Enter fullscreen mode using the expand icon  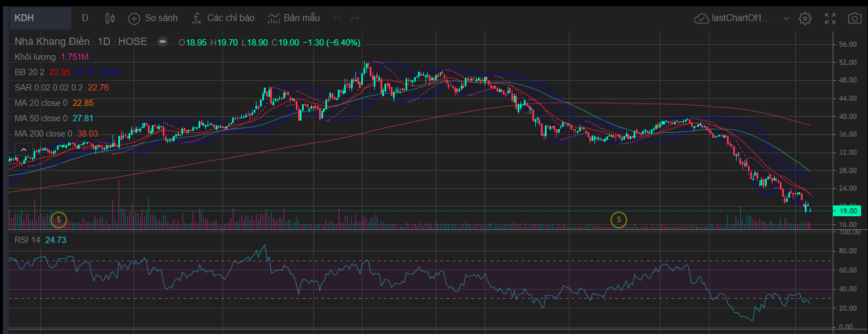830,18
